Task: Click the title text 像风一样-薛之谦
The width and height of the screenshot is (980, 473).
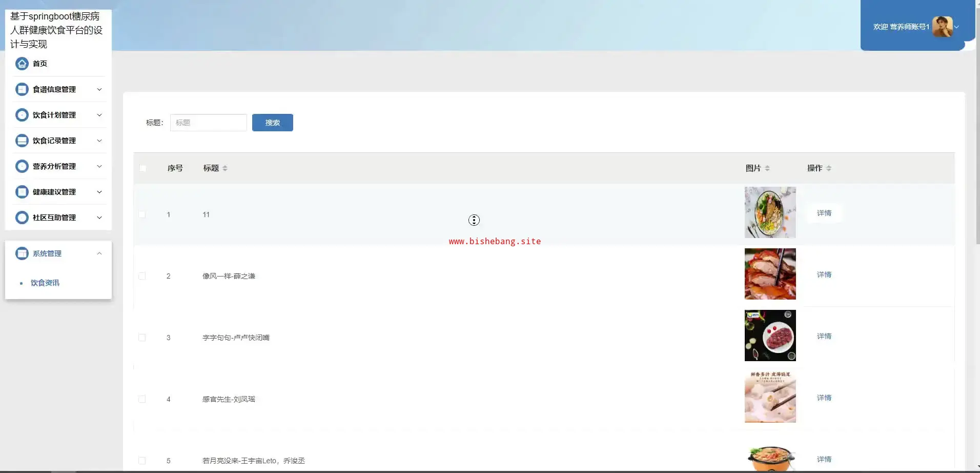Action: [x=229, y=276]
